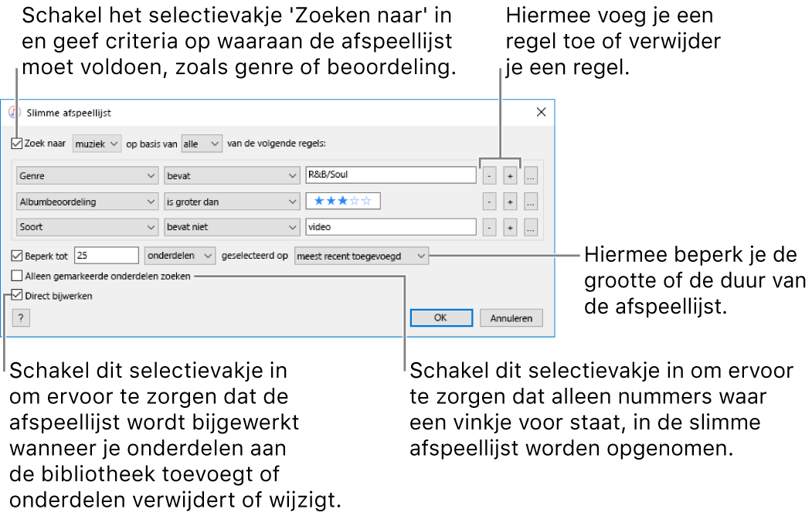The width and height of the screenshot is (812, 516).
Task: Click the iTunes icon in the title bar
Action: click(15, 112)
